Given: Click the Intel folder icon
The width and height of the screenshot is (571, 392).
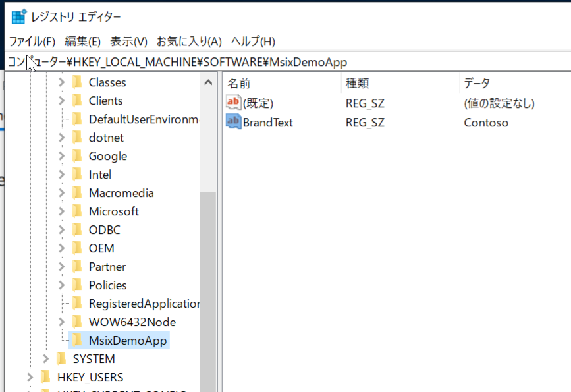Looking at the screenshot, I should pyautogui.click(x=77, y=174).
